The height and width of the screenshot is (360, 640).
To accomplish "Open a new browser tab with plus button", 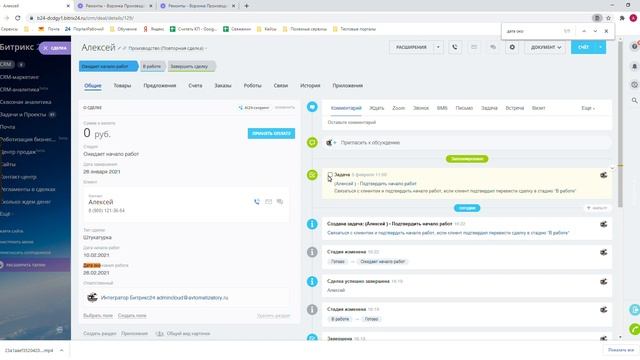I will (247, 6).
